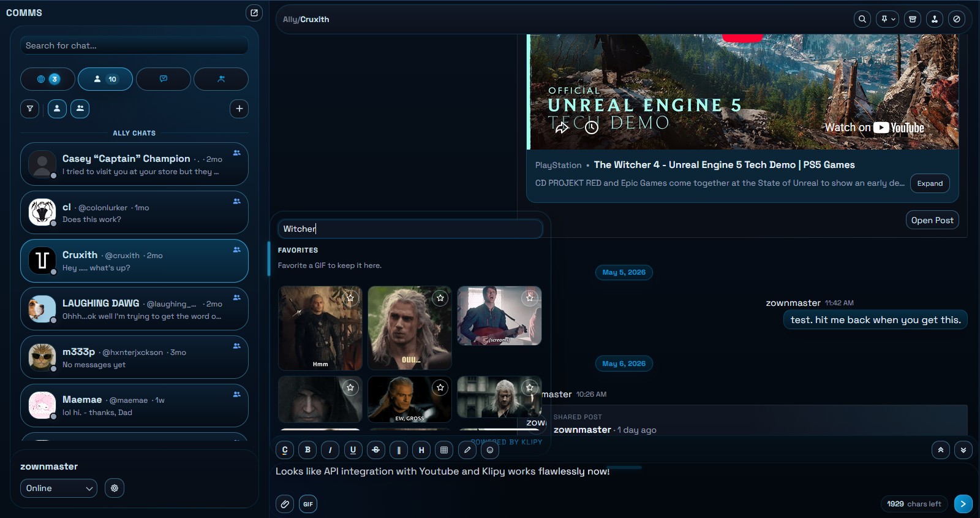Open Casey "Captain" Champion chat
Image resolution: width=980 pixels, height=518 pixels.
tap(134, 164)
